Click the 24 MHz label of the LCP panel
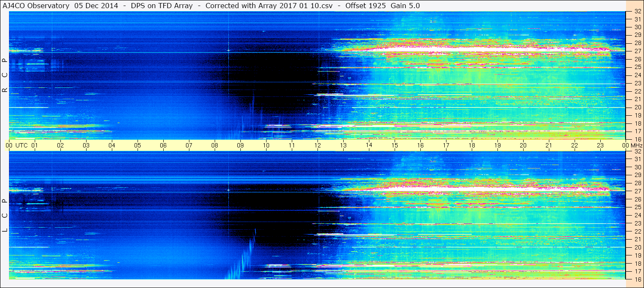Image resolution: width=644 pixels, height=288 pixels. (x=637, y=215)
